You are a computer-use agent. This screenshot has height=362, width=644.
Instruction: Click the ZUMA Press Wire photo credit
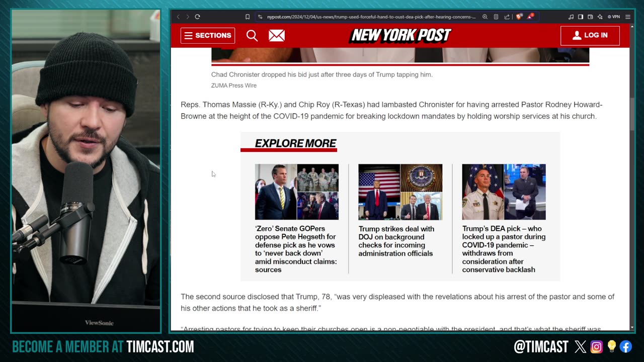pyautogui.click(x=234, y=85)
